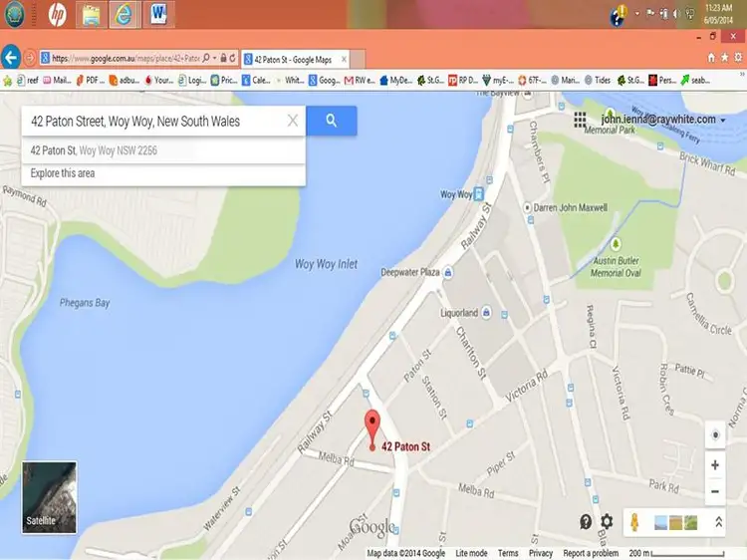
Task: Show my location on the map
Action: [714, 435]
